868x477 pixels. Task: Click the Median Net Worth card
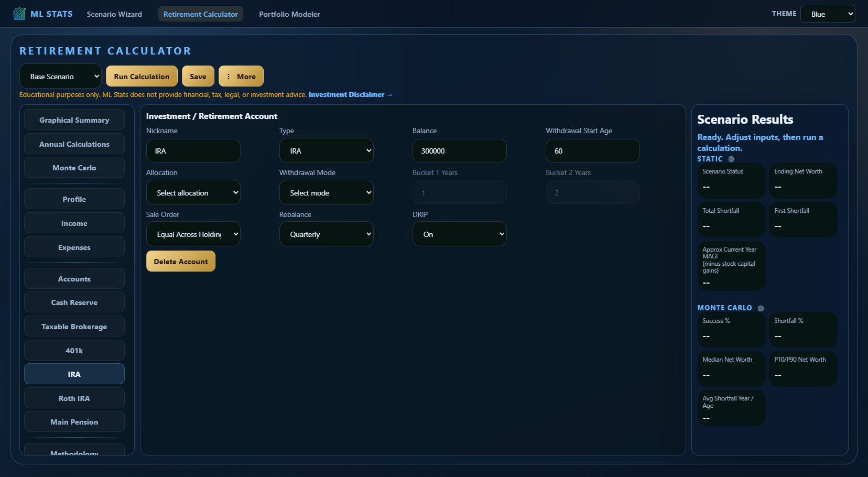pos(731,369)
